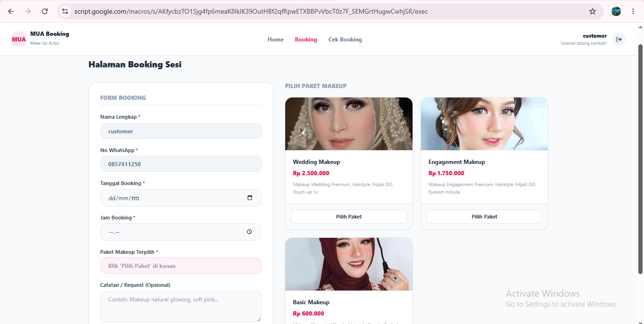Click the FORM BOOKING heading
Image resolution: width=644 pixels, height=324 pixels.
pos(123,98)
